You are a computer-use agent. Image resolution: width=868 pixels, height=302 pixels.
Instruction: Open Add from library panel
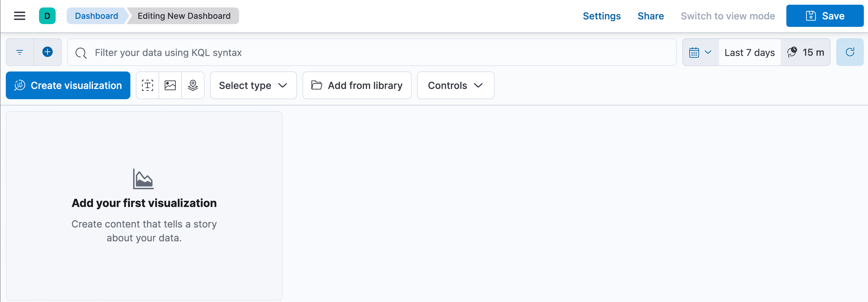click(357, 85)
